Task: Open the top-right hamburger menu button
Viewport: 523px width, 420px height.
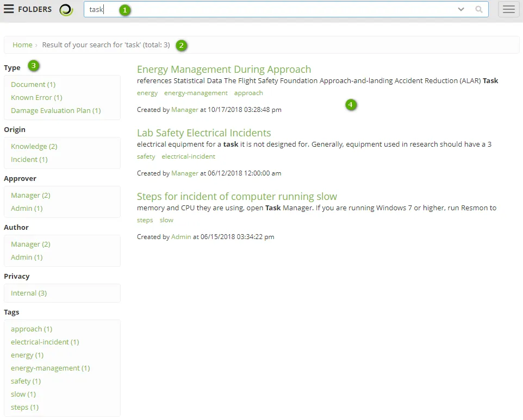Action: (509, 9)
